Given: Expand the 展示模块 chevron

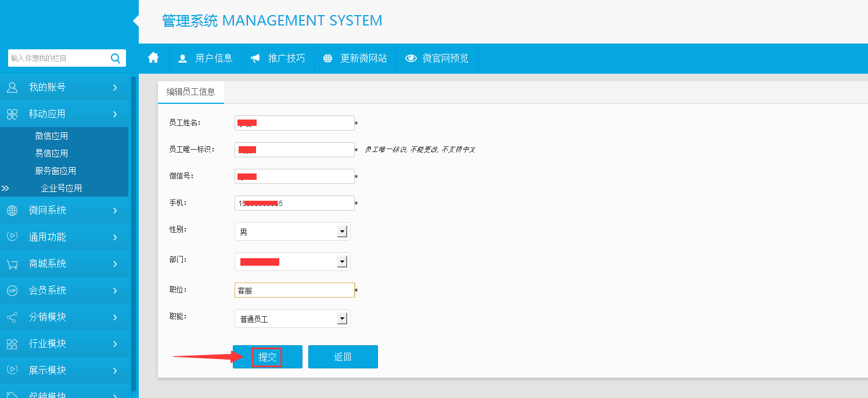Looking at the screenshot, I should [x=115, y=371].
